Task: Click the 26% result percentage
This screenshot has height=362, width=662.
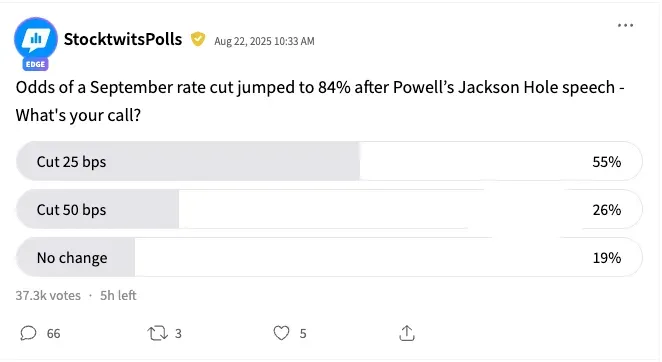Action: pos(607,210)
